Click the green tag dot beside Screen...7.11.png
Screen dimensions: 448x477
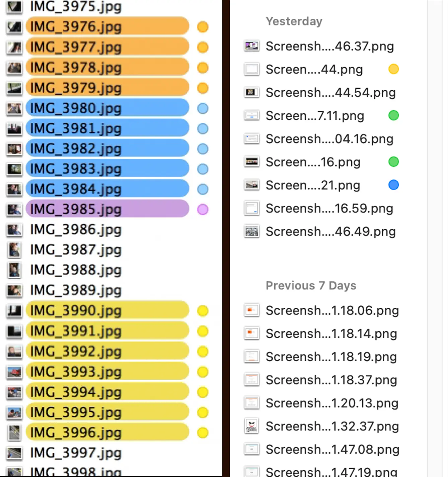point(393,115)
